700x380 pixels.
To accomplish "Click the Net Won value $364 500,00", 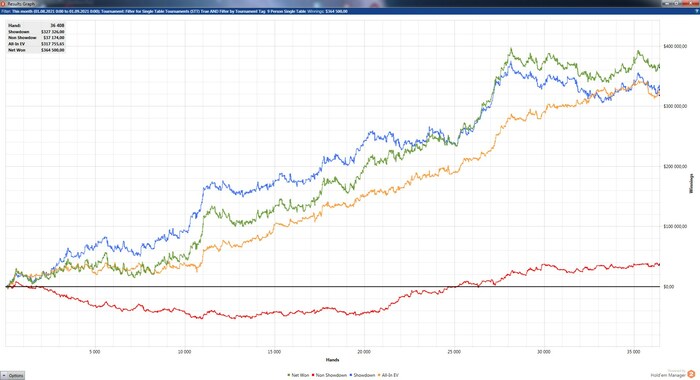I will pyautogui.click(x=53, y=50).
